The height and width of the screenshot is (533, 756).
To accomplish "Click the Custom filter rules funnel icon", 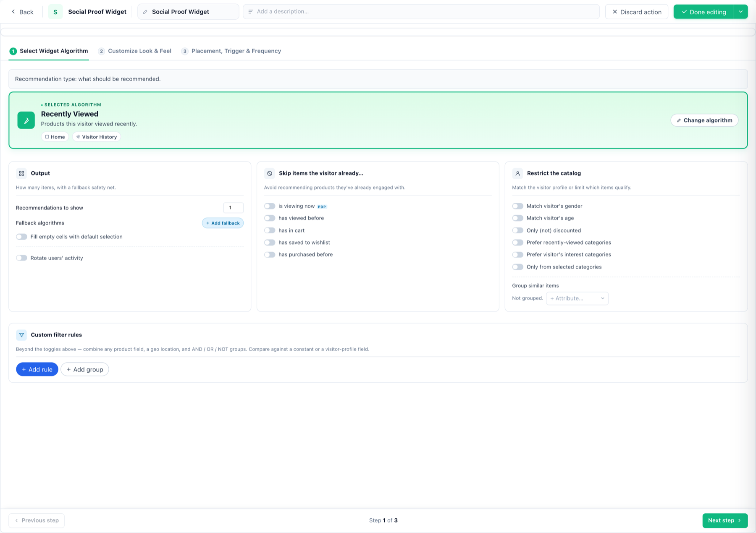I will (x=21, y=335).
